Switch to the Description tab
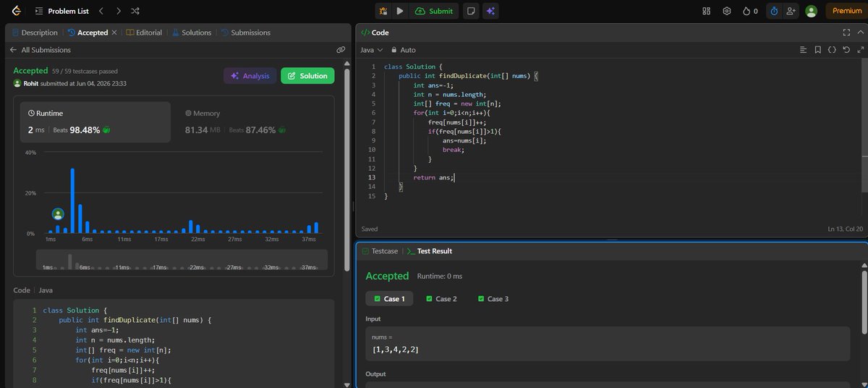 tap(34, 33)
